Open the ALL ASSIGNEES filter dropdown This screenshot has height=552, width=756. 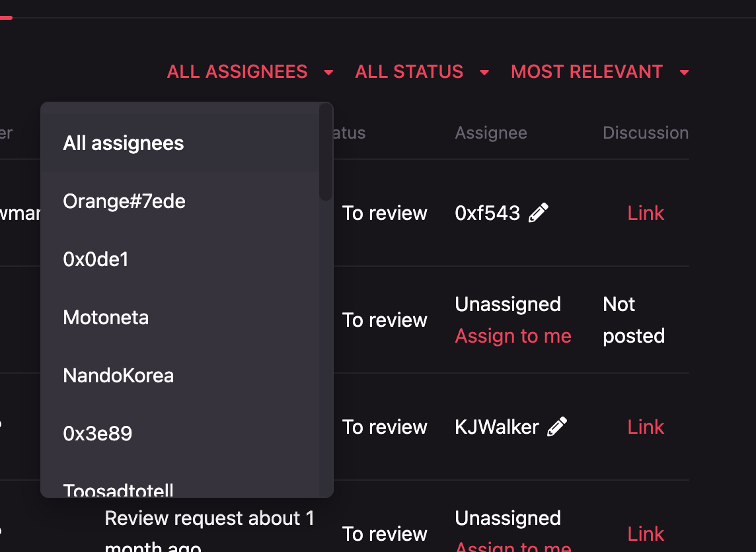coord(237,71)
